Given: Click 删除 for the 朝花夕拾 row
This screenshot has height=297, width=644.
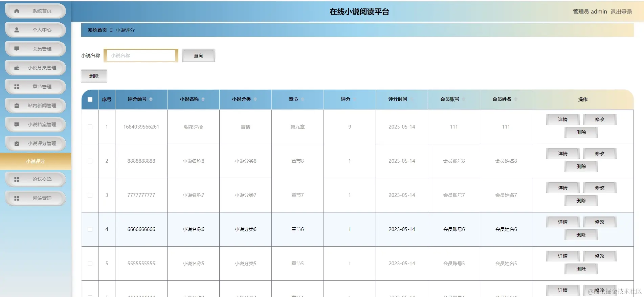Looking at the screenshot, I should (x=581, y=132).
